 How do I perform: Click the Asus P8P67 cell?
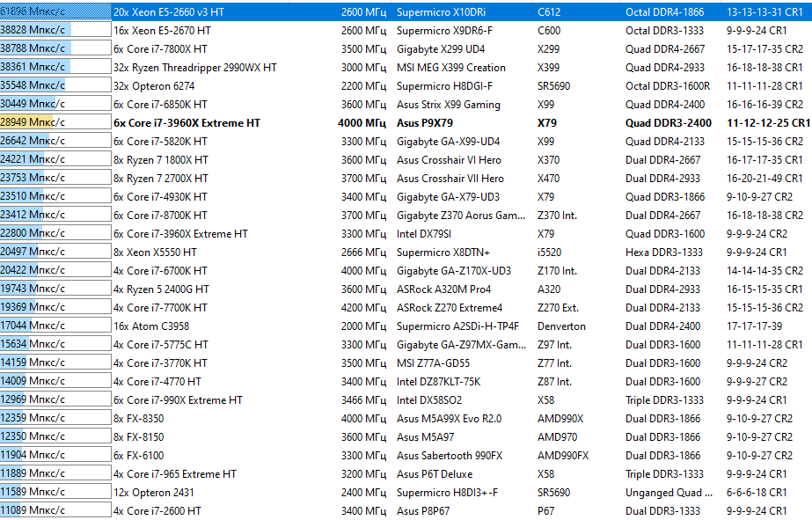[x=424, y=511]
